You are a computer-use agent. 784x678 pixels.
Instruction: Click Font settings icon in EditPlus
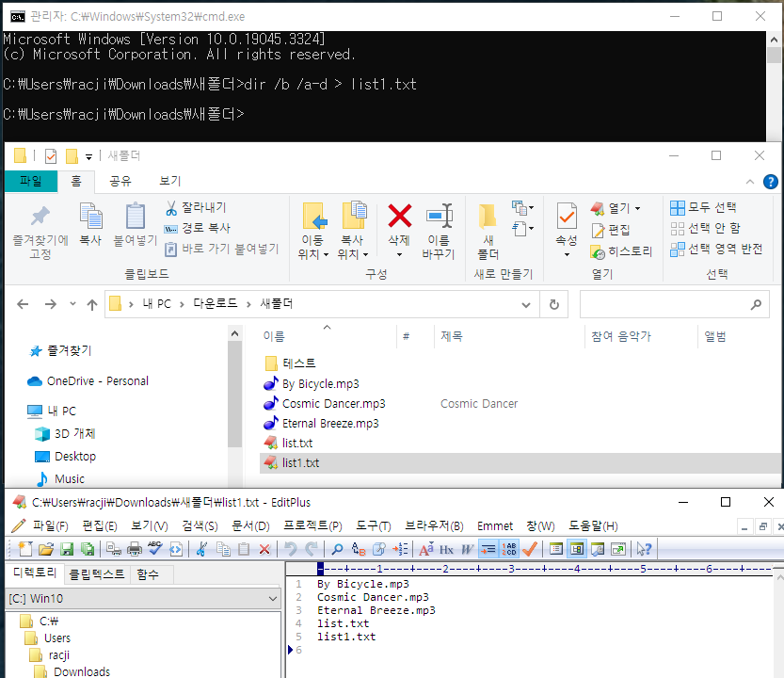pos(426,549)
